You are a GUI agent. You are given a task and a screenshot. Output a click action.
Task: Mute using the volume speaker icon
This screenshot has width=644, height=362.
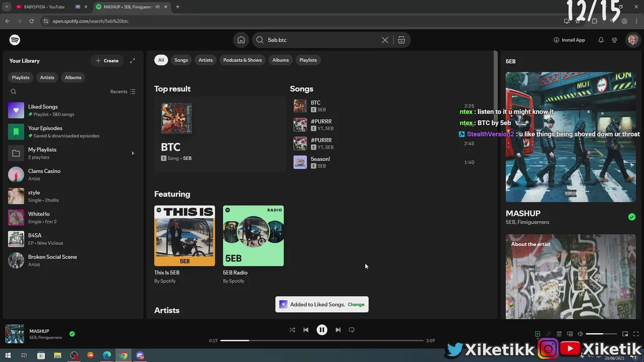(x=580, y=334)
